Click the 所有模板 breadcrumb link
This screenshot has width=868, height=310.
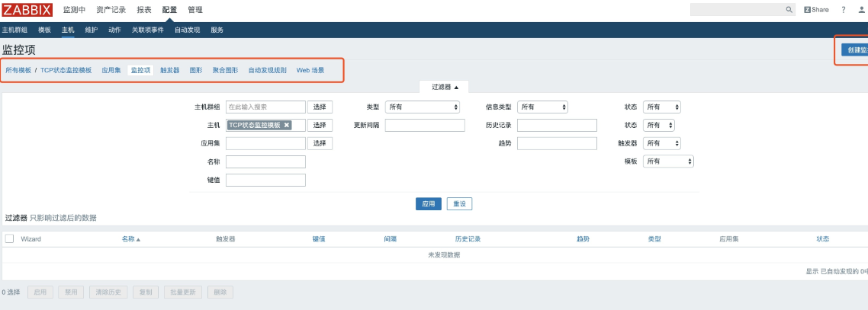(18, 70)
